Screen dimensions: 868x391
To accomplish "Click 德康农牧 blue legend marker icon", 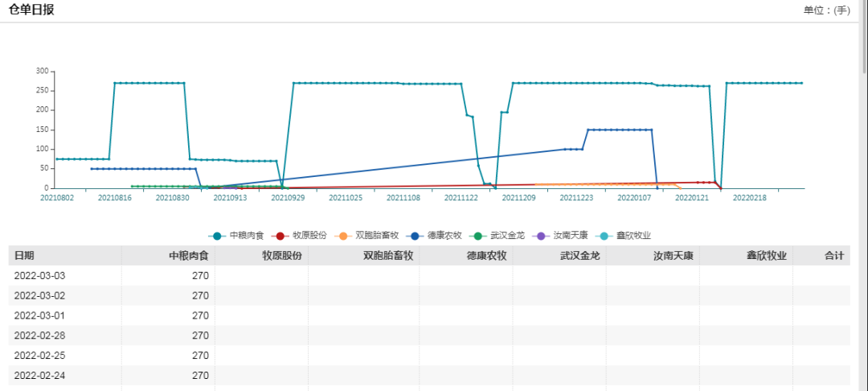I will pyautogui.click(x=414, y=235).
